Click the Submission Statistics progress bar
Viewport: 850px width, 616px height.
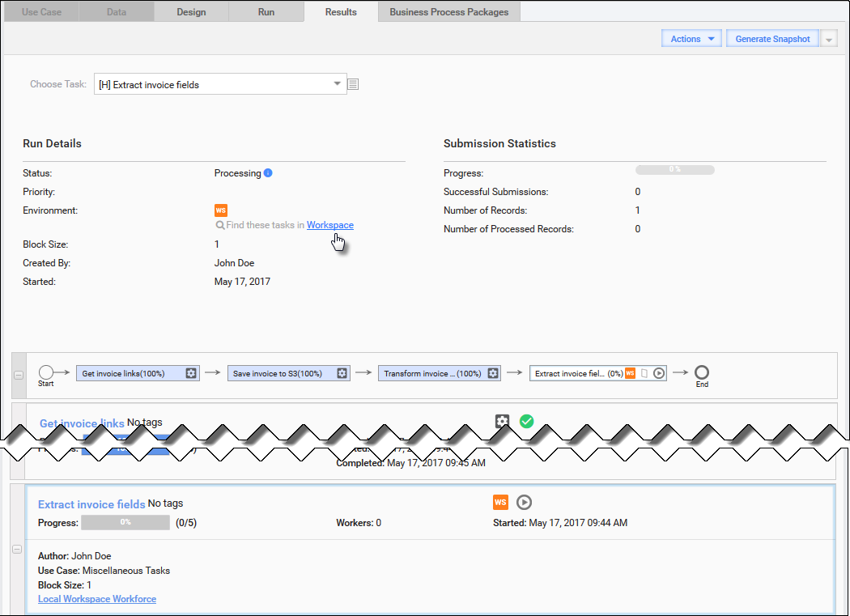pyautogui.click(x=675, y=170)
